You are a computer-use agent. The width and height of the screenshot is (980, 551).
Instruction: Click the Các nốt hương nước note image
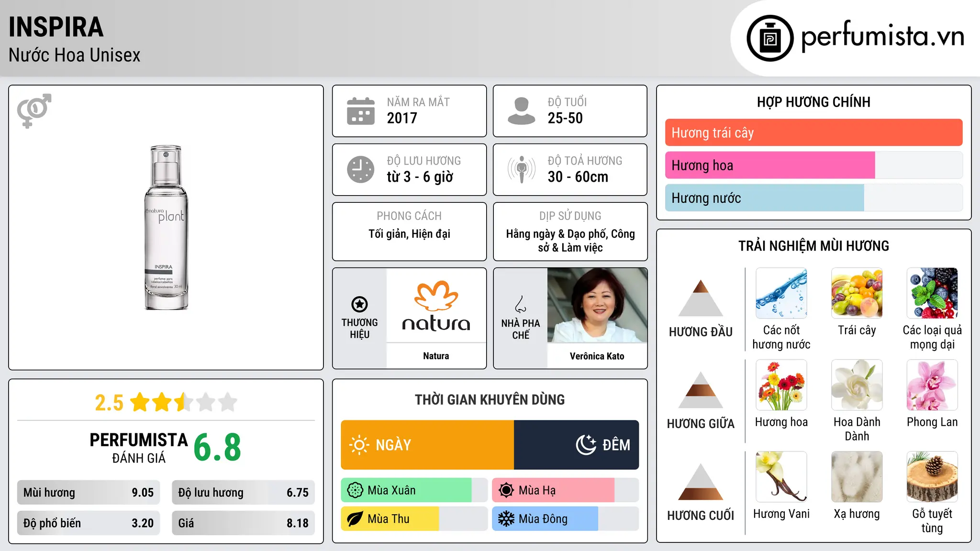(x=781, y=293)
